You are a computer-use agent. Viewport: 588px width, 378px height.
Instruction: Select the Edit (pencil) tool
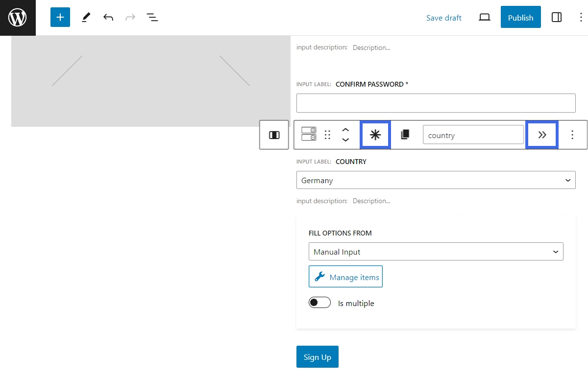[86, 17]
